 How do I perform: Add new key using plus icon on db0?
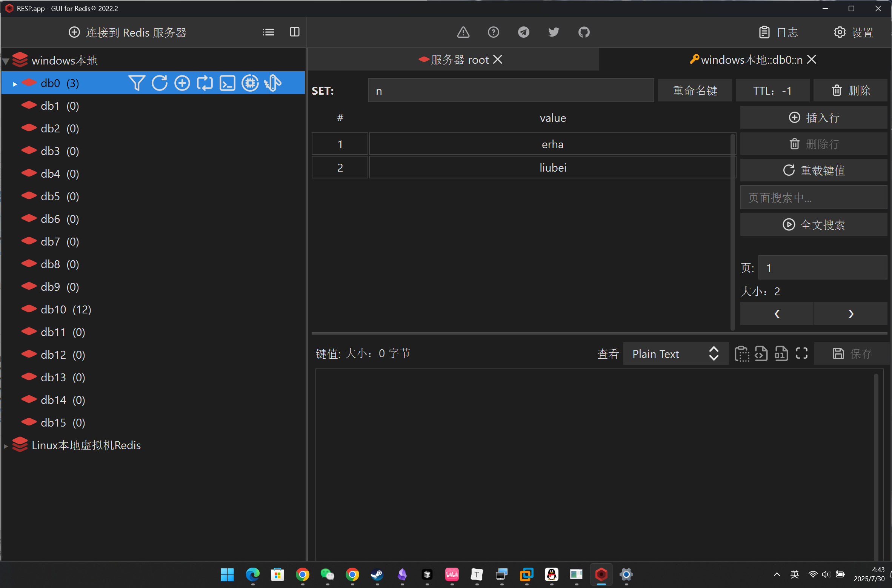click(x=182, y=83)
